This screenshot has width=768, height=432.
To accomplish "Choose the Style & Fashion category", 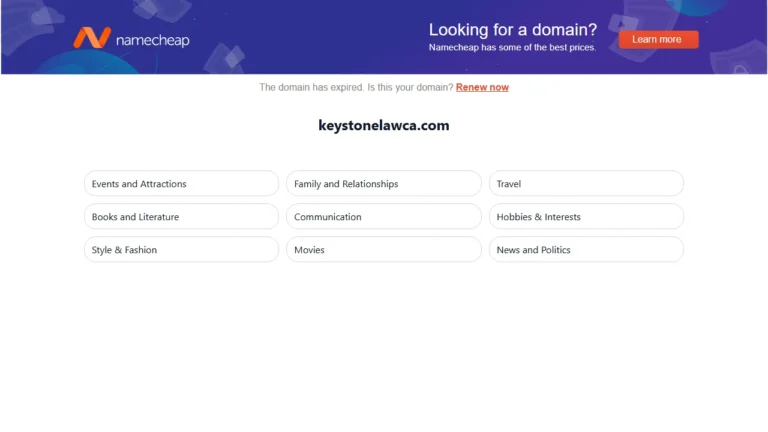I will [x=181, y=250].
